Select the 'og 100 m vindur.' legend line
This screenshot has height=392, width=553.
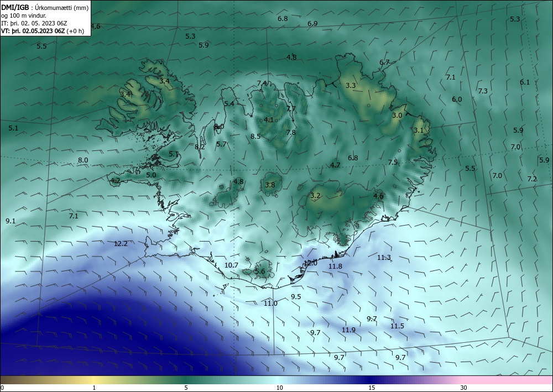(24, 15)
